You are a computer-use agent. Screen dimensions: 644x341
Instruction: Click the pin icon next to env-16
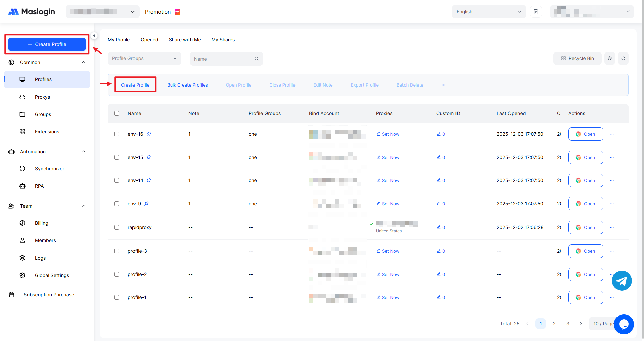[149, 134]
